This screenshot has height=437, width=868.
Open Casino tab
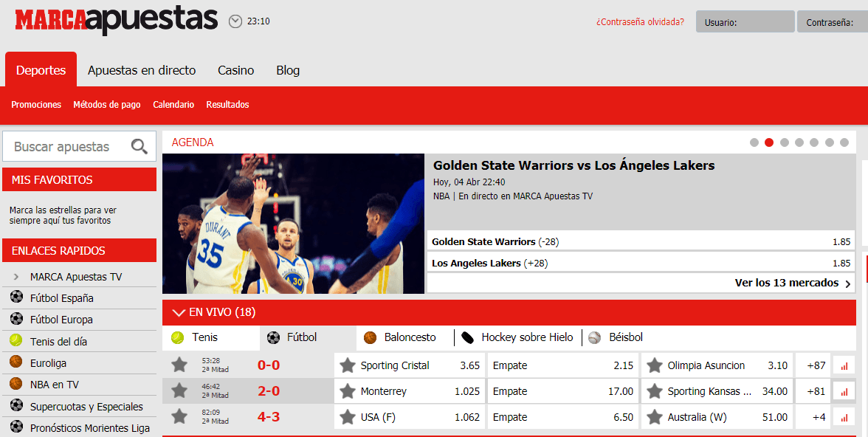[236, 70]
